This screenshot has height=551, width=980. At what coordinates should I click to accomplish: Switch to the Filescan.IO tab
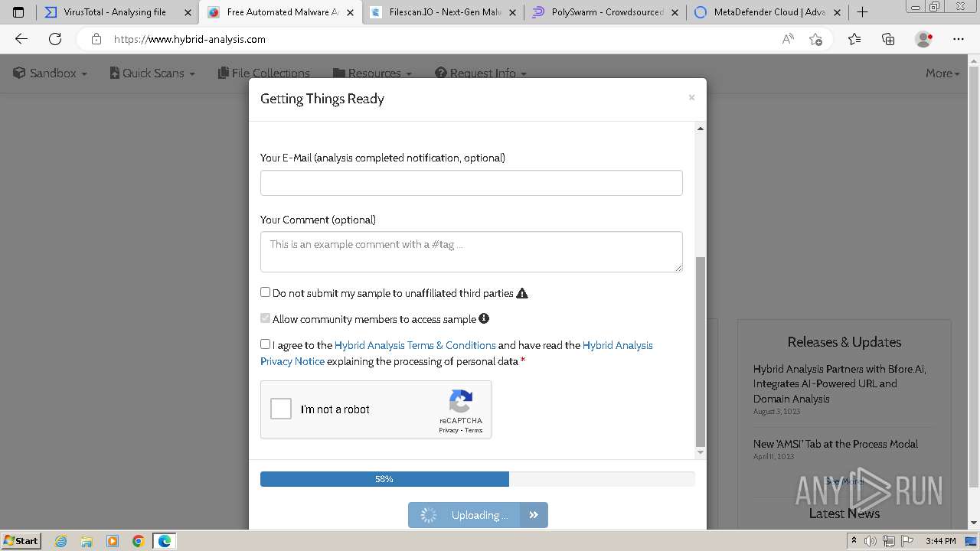point(443,12)
